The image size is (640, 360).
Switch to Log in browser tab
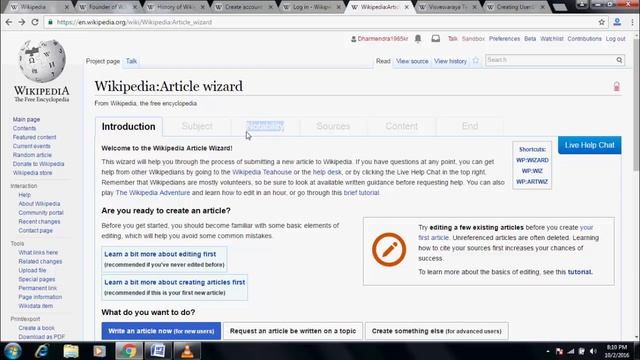(311, 7)
